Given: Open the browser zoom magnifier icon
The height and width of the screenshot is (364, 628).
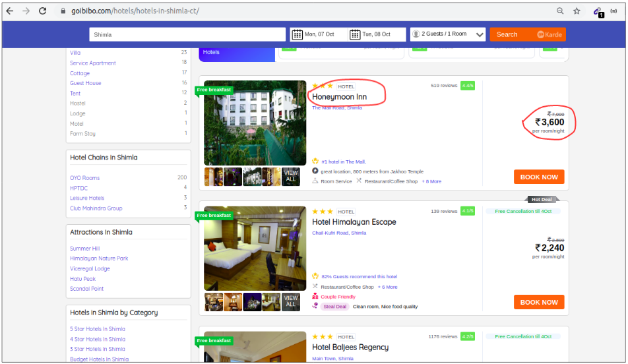Looking at the screenshot, I should click(560, 11).
